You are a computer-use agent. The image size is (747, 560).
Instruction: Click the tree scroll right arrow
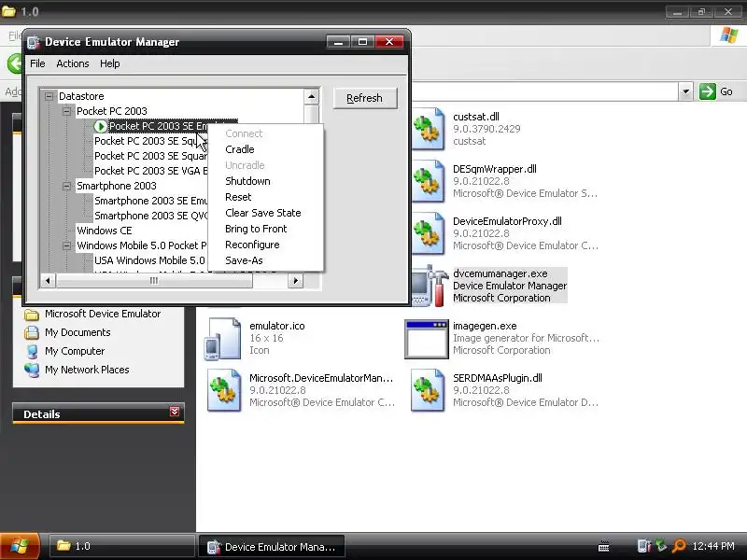[295, 281]
